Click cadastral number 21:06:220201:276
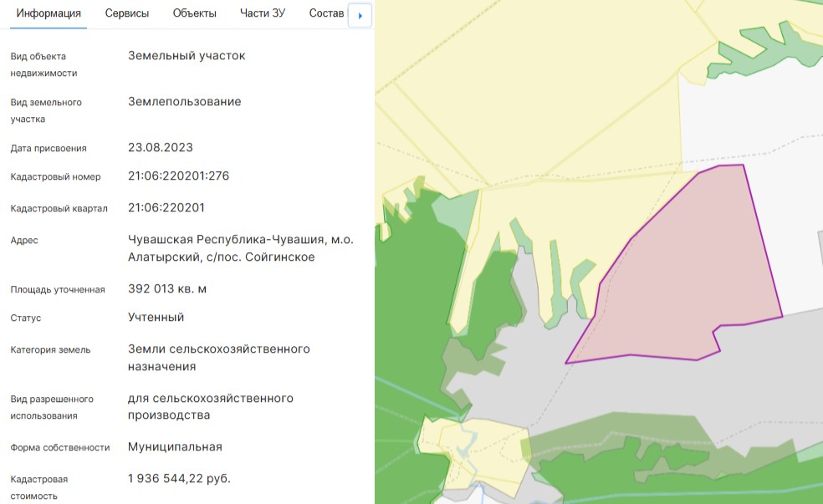The height and width of the screenshot is (504, 823). coord(178,176)
